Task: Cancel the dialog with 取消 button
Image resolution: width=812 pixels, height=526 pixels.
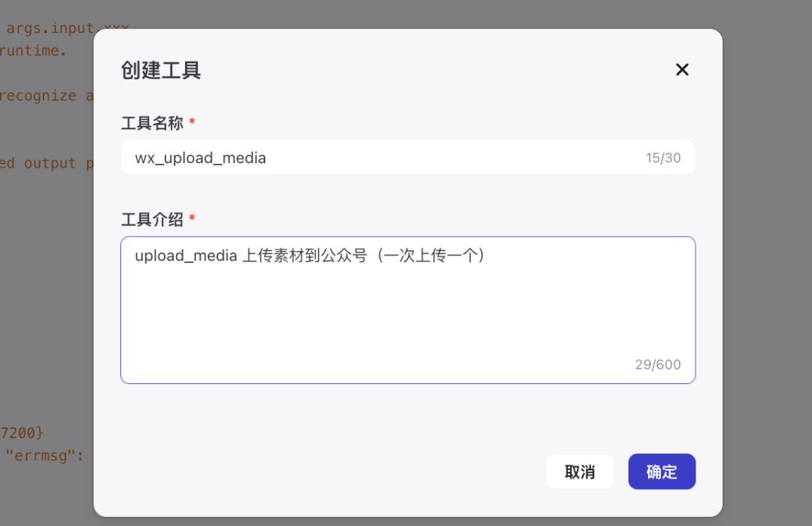Action: coord(580,471)
